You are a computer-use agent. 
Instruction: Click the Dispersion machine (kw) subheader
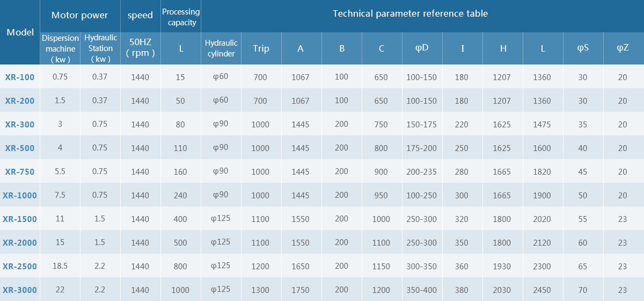pyautogui.click(x=60, y=48)
